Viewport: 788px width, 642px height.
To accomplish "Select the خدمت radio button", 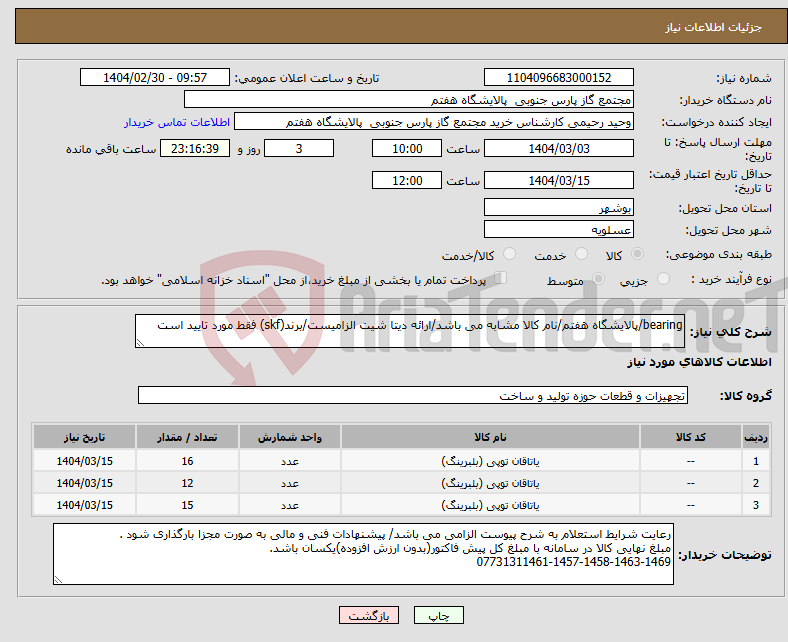I will [581, 254].
